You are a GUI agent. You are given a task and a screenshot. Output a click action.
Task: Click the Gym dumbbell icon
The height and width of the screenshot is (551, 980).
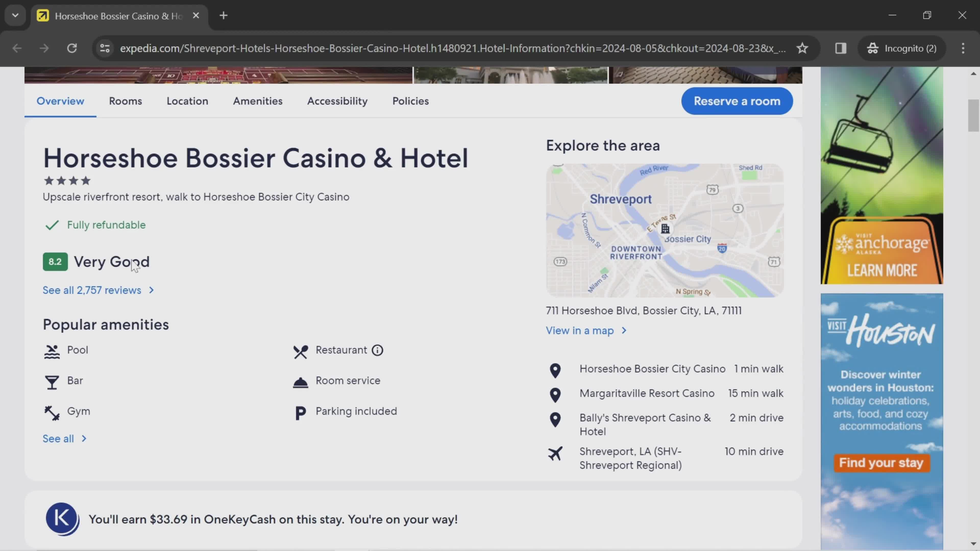point(52,413)
